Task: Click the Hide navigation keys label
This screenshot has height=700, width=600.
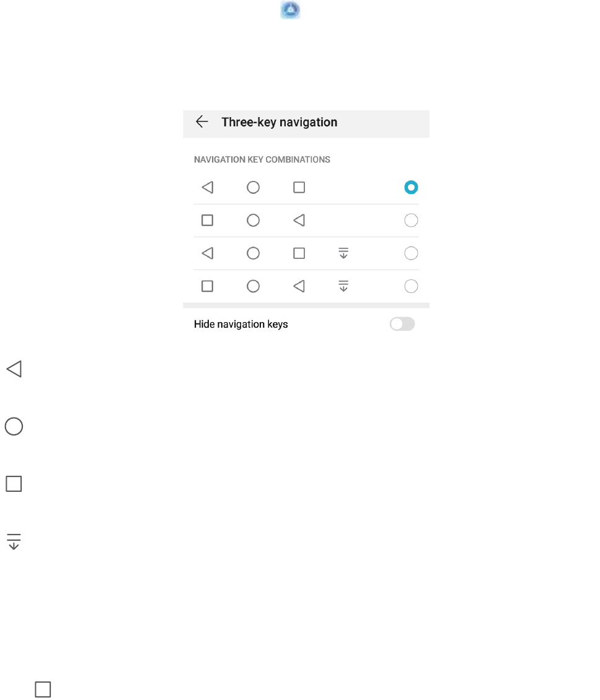Action: pyautogui.click(x=241, y=324)
